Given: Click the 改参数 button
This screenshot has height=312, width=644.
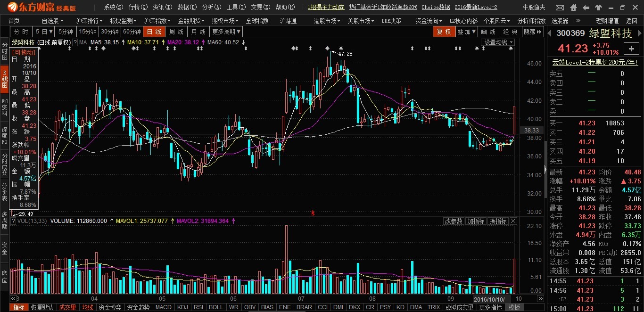Looking at the screenshot, I should (454, 221).
